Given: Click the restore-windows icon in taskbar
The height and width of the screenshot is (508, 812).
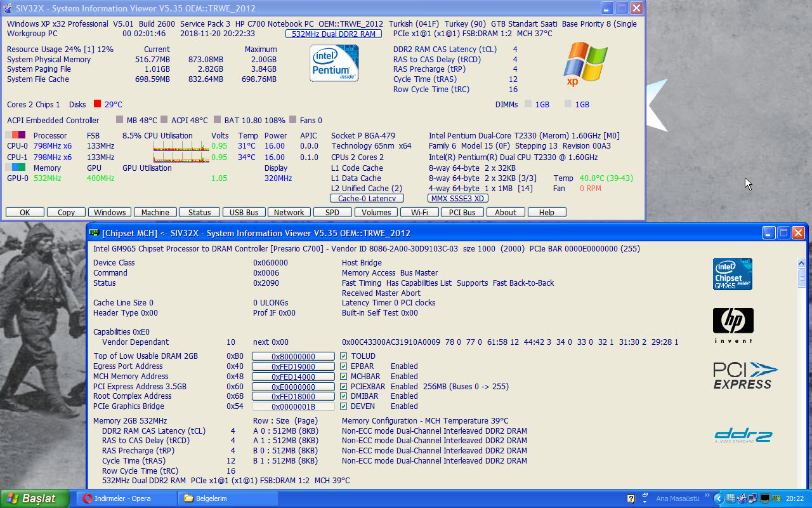Looking at the screenshot, I should (x=645, y=495).
